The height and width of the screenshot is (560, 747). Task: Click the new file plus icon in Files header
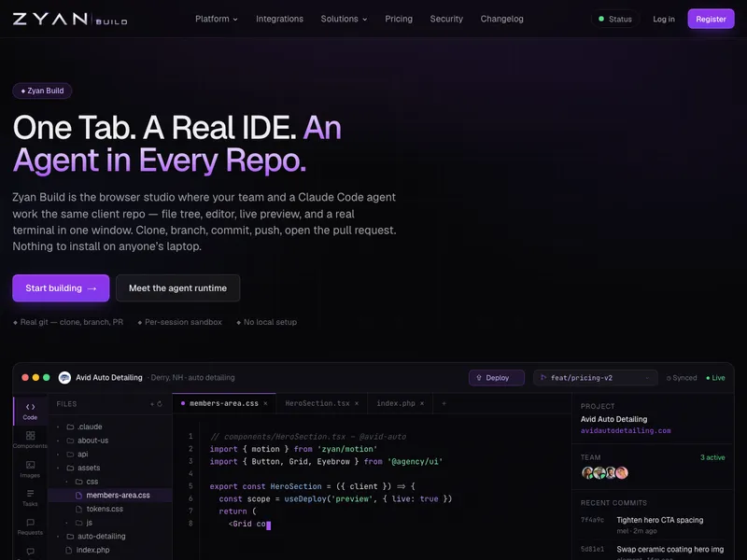pos(152,404)
